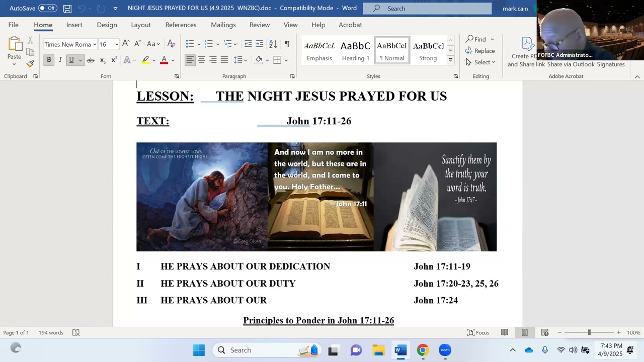Image resolution: width=644 pixels, height=362 pixels.
Task: Toggle Superscript formatting
Action: click(x=114, y=60)
